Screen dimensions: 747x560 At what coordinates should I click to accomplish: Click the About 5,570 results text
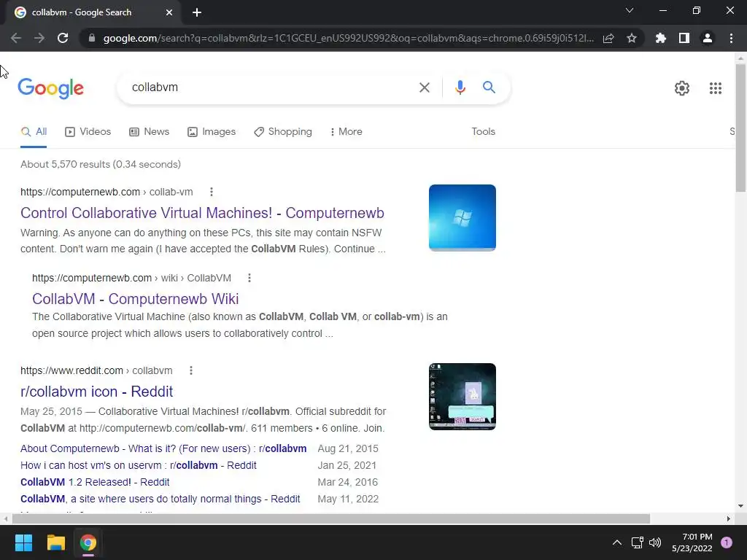(101, 164)
